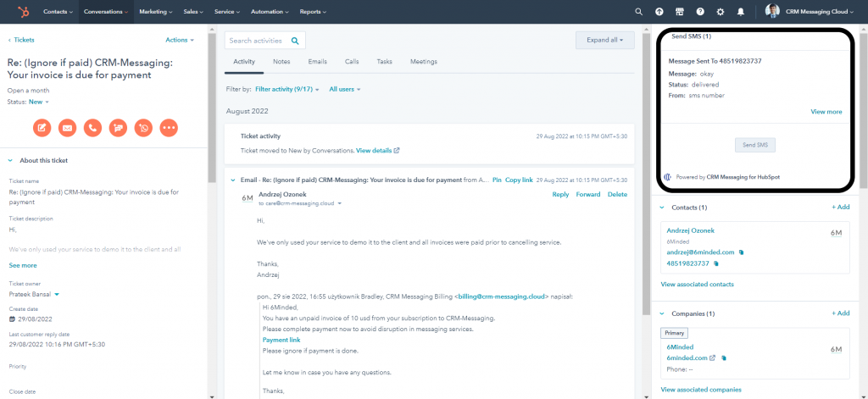The image size is (868, 399).
Task: Open Filter activity (9/17) dropdown
Action: pos(287,89)
